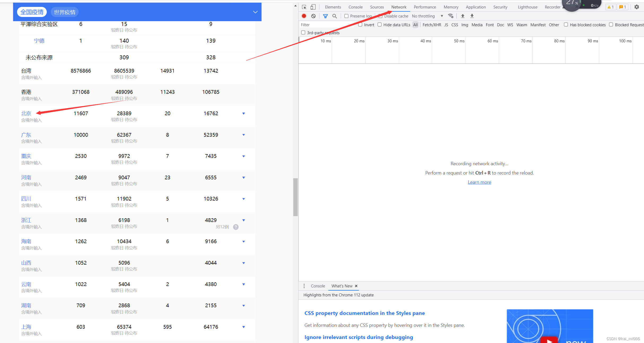Enable the Preserve log checkbox
644x343 pixels.
[x=346, y=16]
